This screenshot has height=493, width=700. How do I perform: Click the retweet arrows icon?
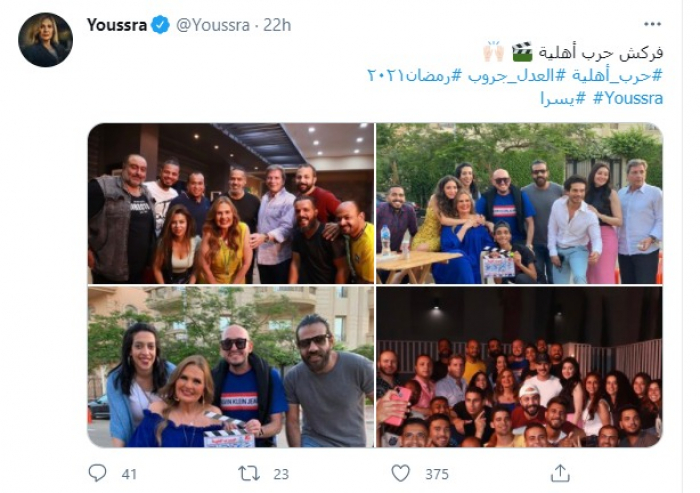click(x=249, y=473)
